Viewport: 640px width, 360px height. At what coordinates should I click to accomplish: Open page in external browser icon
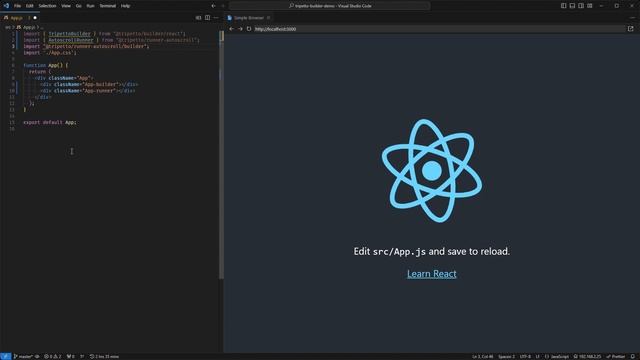click(631, 29)
